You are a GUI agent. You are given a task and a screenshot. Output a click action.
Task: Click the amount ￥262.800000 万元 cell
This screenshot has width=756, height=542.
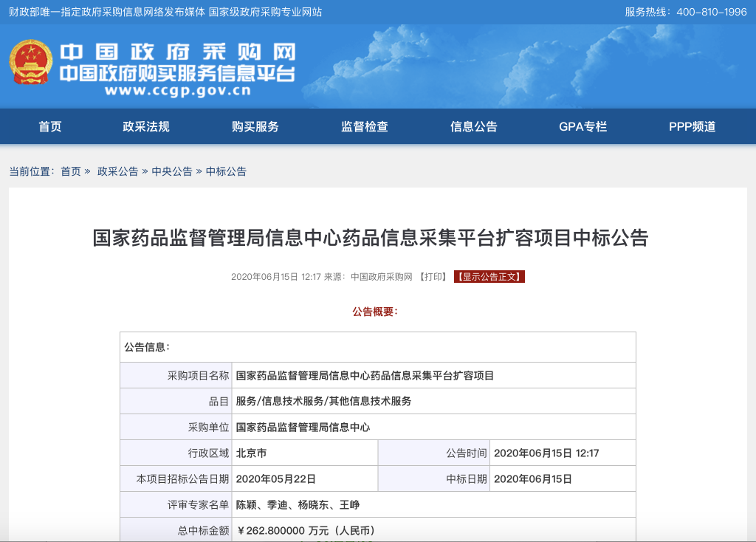point(434,530)
